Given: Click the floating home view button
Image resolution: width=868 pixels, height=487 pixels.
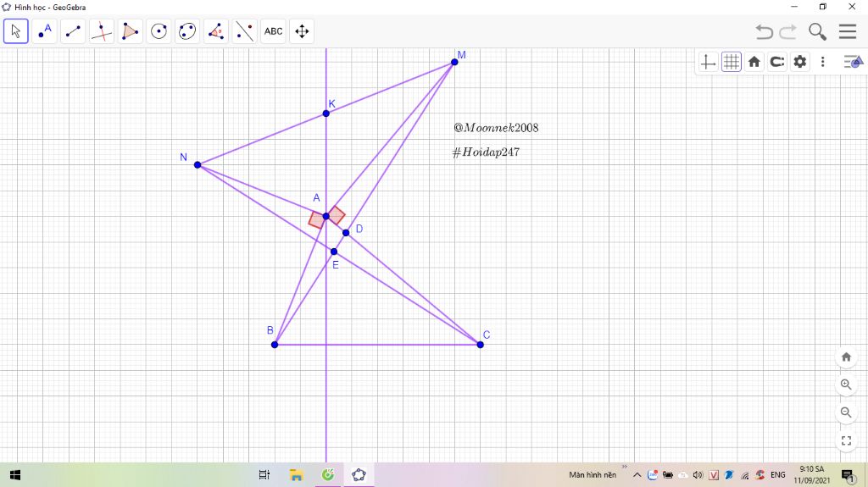Looking at the screenshot, I should (846, 357).
